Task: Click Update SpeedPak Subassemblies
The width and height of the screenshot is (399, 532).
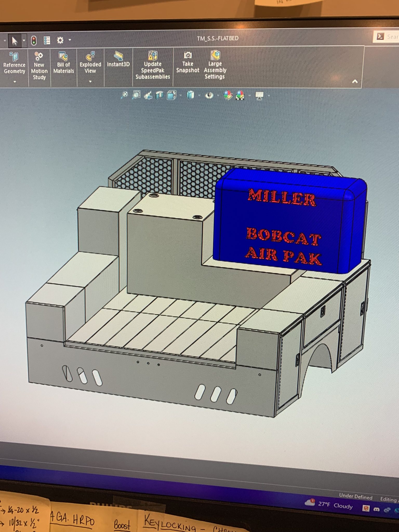Action: click(153, 65)
